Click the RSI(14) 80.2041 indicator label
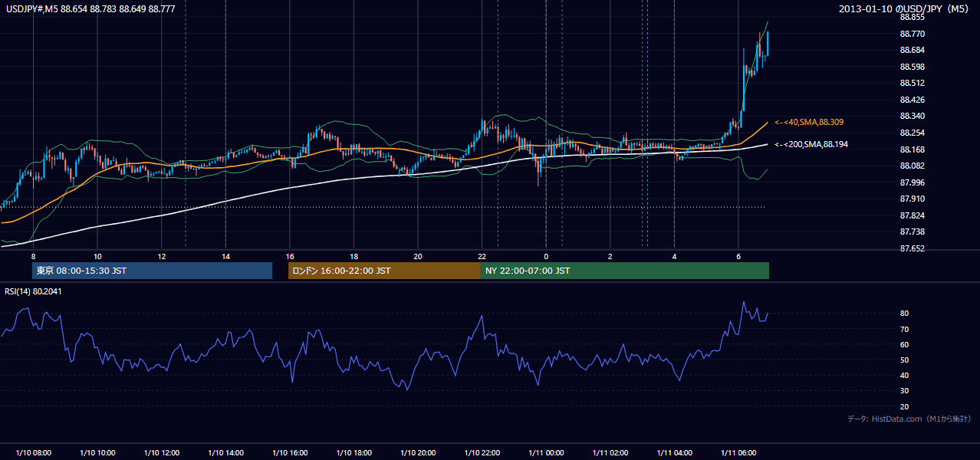980x460 pixels. coord(33,291)
